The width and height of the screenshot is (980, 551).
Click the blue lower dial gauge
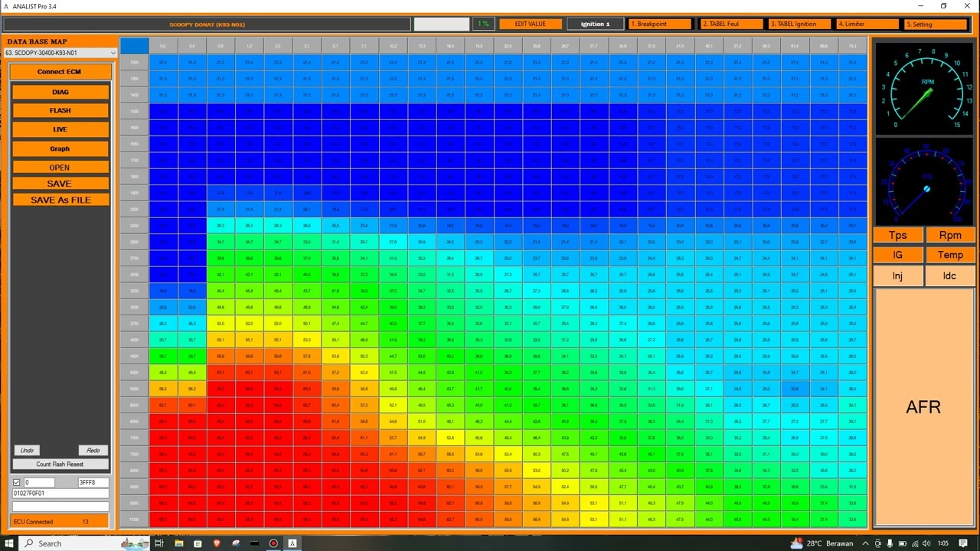924,181
